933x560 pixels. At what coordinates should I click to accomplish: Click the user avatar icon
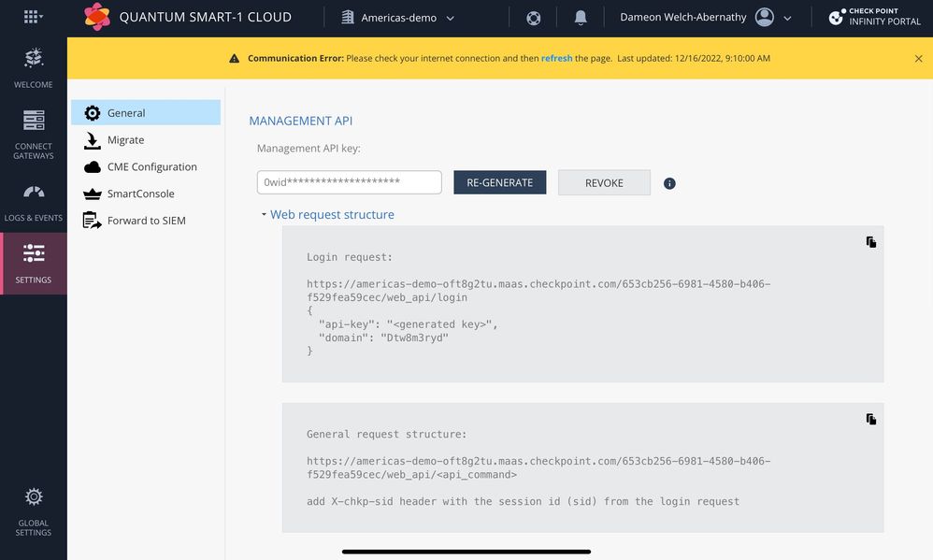[764, 17]
